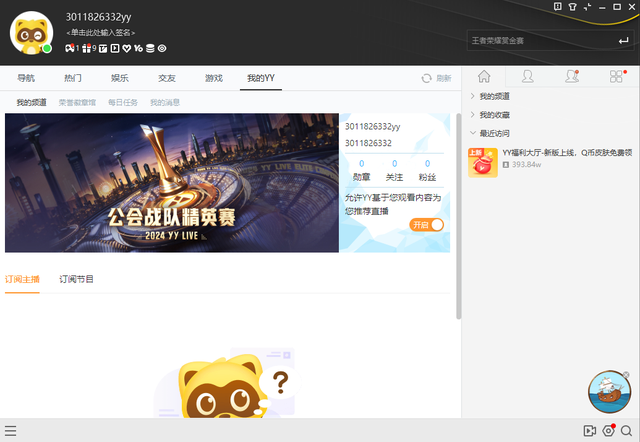Open the home tab icon in the right panel
Image resolution: width=640 pixels, height=442 pixels.
pyautogui.click(x=484, y=76)
